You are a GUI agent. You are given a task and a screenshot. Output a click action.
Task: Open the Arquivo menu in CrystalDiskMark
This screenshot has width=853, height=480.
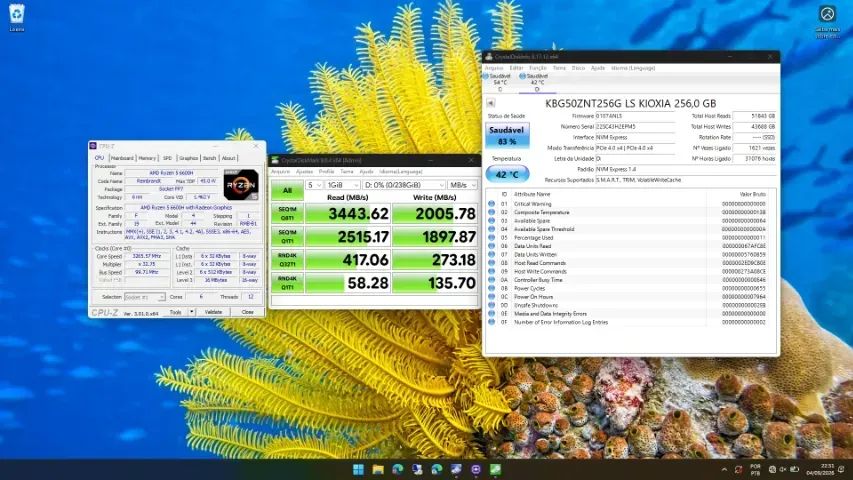pos(281,171)
